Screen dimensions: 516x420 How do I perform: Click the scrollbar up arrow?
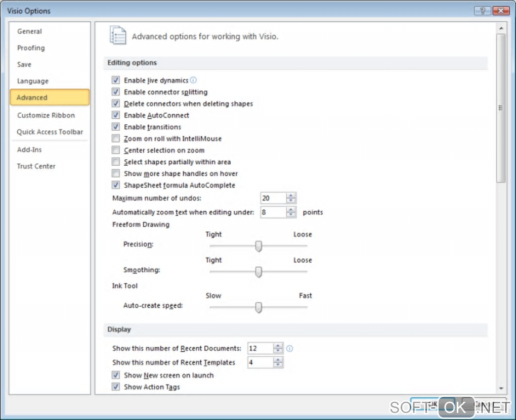tap(501, 28)
